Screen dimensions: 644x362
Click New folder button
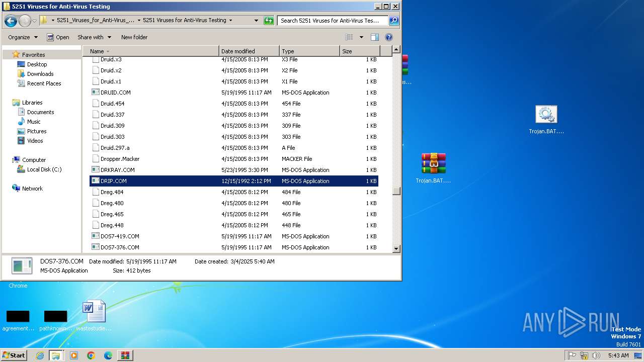[134, 37]
